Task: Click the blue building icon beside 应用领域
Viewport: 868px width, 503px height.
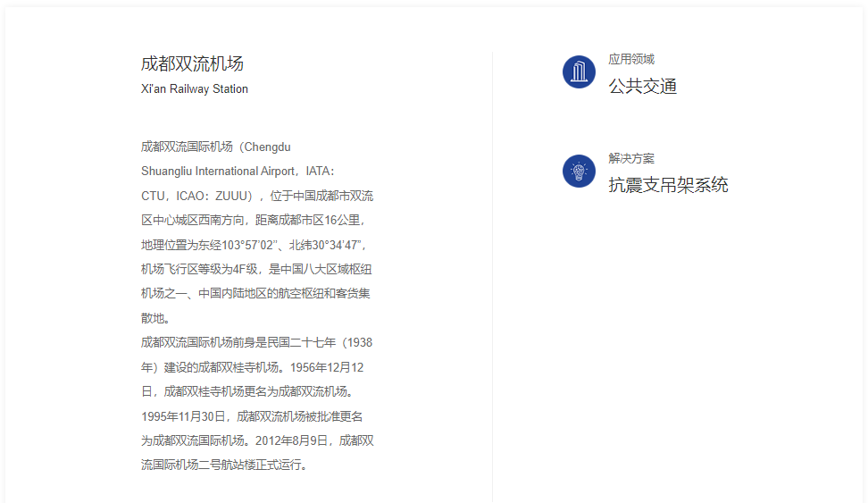Action: click(x=579, y=72)
